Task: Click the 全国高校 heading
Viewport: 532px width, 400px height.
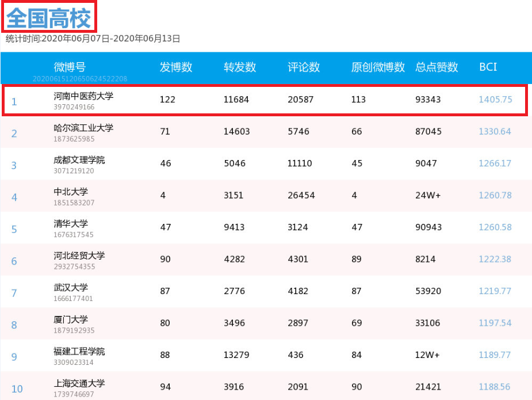Action: tap(49, 18)
